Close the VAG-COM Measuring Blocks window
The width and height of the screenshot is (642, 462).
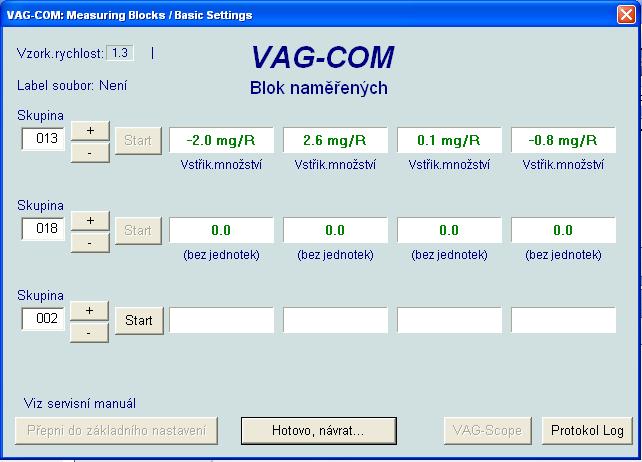pyautogui.click(x=626, y=15)
